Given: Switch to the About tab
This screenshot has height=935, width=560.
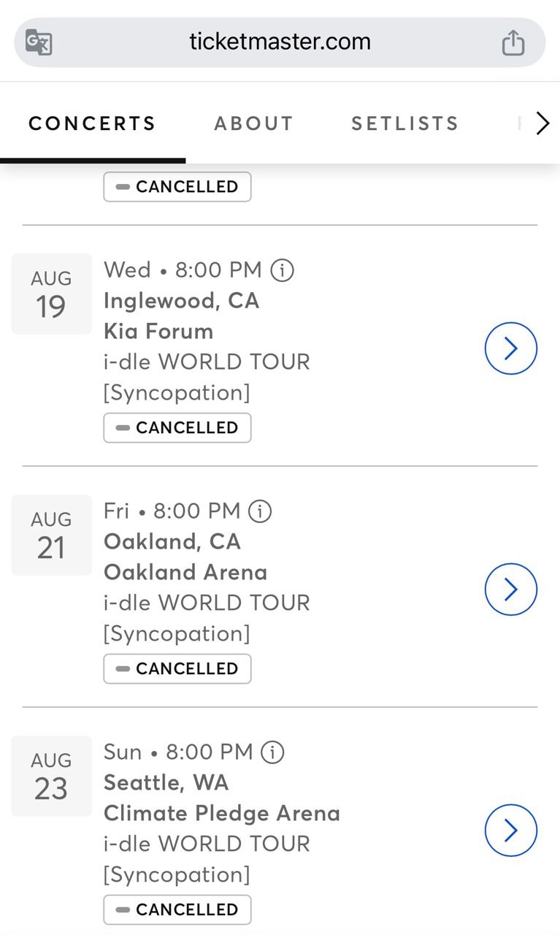Looking at the screenshot, I should click(x=253, y=123).
